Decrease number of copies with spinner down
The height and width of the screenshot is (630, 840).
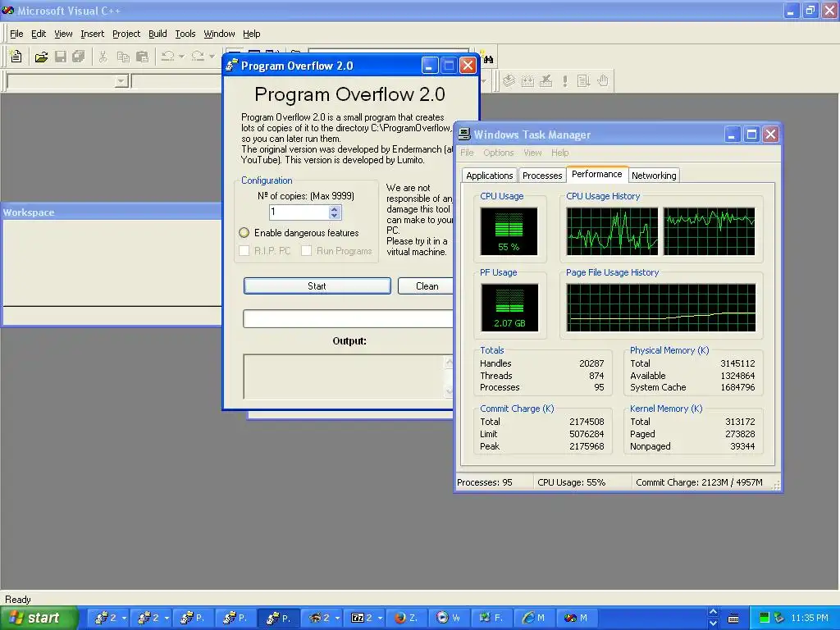(335, 216)
